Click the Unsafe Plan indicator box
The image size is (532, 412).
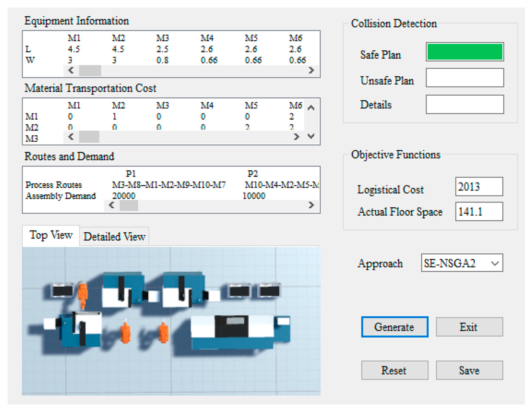pyautogui.click(x=465, y=78)
